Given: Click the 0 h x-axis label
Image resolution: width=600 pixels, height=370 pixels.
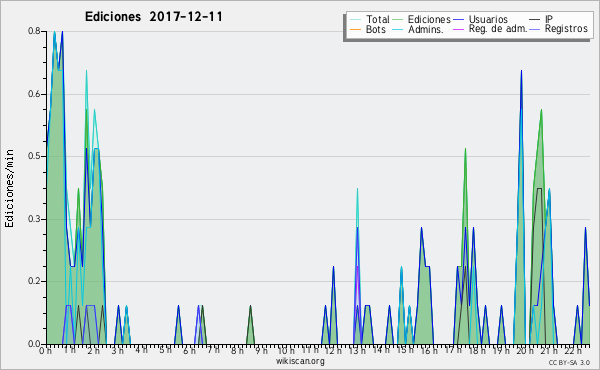Looking at the screenshot, I should point(45,351).
